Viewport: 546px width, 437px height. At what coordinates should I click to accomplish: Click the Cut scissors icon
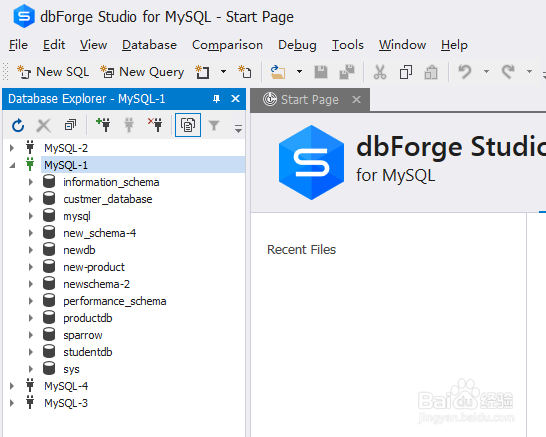click(x=380, y=72)
